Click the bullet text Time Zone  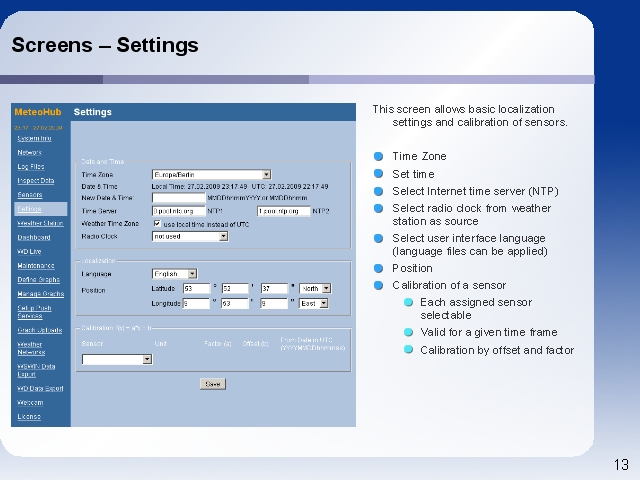coord(419,156)
